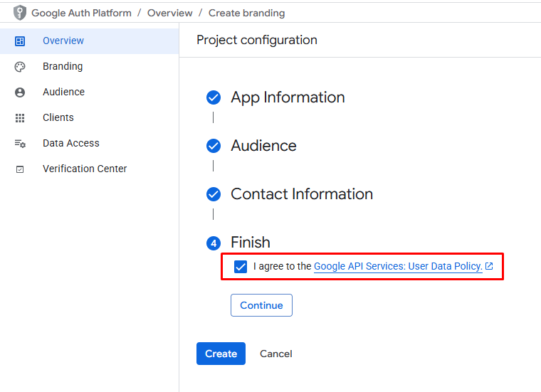Click the Audience step checkmark icon
Viewport: 541px width, 392px height.
(x=214, y=146)
